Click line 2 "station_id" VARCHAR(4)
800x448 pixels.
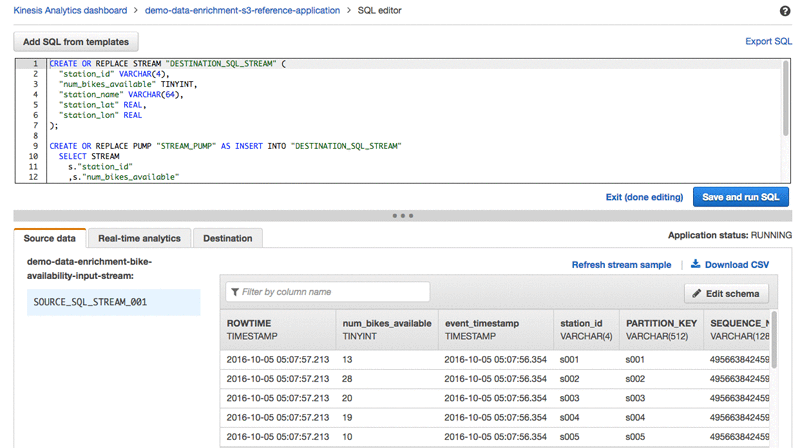click(114, 74)
